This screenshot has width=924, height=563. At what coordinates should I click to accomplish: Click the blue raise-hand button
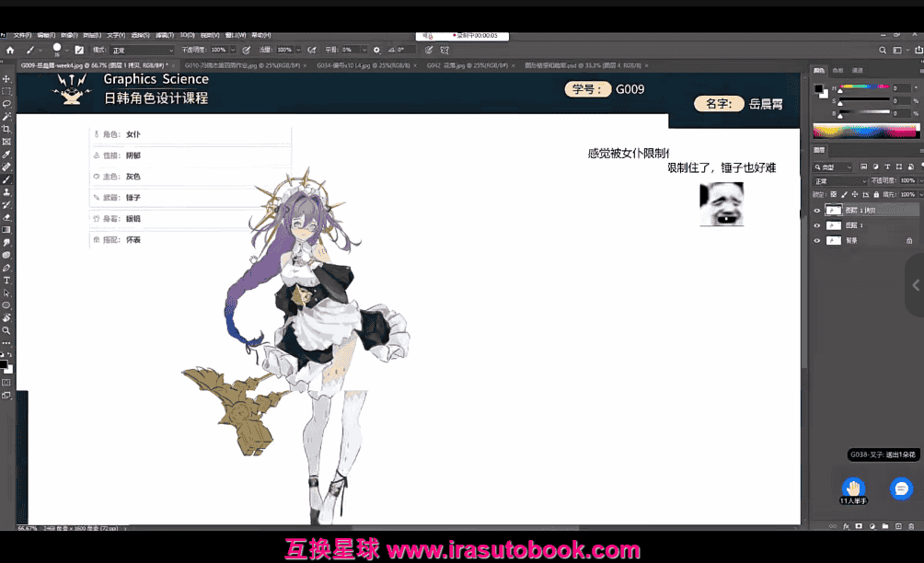(x=853, y=488)
